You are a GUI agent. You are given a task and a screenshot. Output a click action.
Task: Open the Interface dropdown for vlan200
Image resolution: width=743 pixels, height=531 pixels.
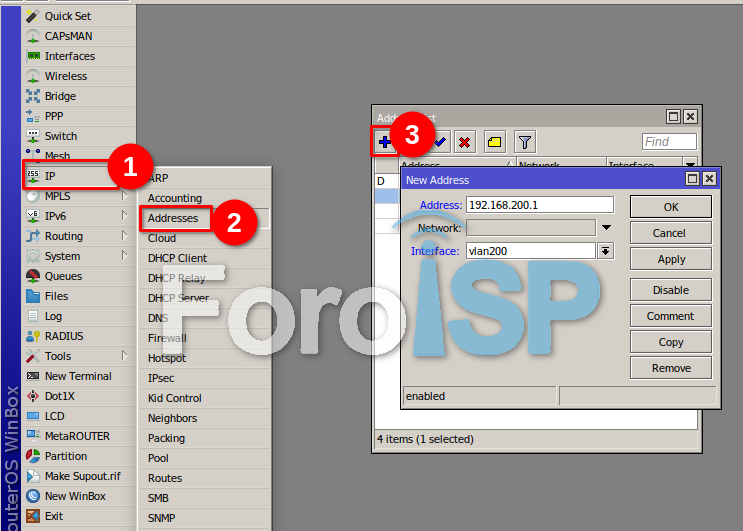(x=605, y=251)
